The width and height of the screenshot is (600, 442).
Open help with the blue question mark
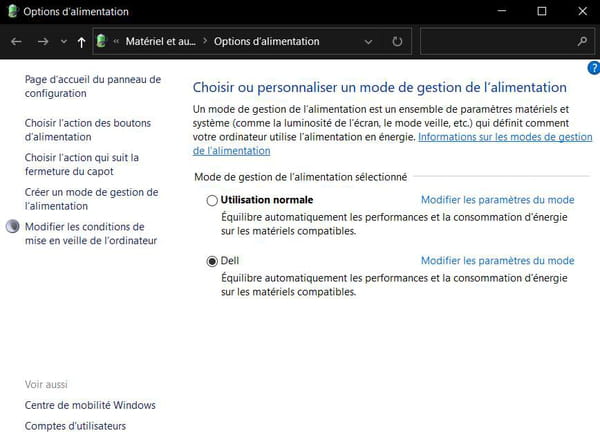click(594, 68)
